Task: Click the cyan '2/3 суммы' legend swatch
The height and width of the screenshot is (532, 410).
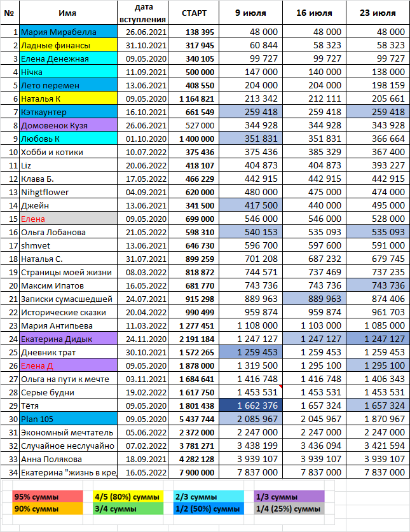Action: tap(208, 496)
